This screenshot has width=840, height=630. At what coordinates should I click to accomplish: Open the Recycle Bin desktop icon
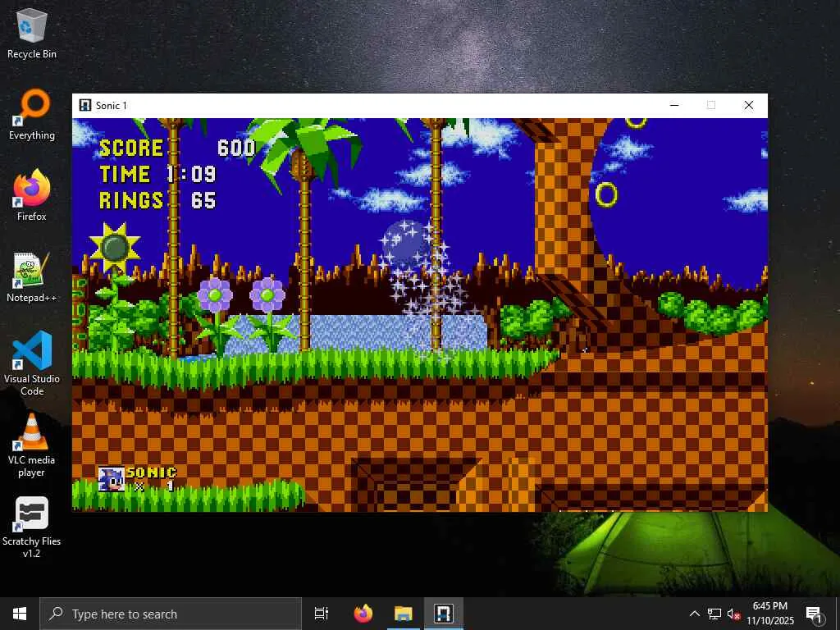(32, 33)
